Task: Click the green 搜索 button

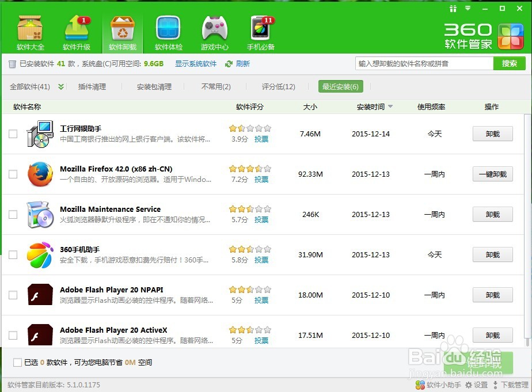Action: coord(510,63)
